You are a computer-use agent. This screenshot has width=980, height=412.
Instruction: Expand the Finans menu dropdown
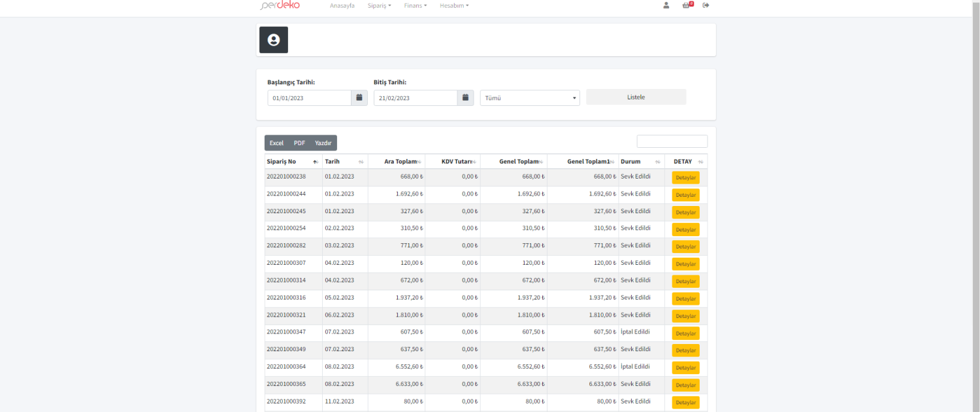tap(415, 5)
